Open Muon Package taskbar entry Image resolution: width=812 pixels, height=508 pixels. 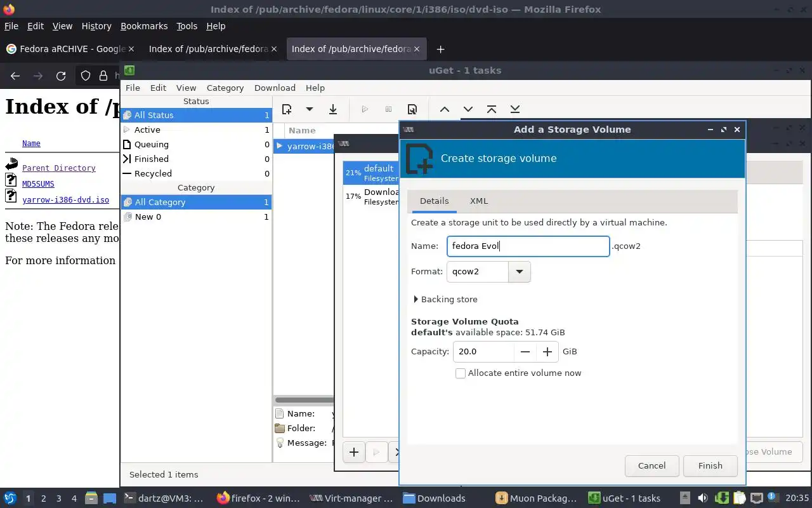click(536, 498)
